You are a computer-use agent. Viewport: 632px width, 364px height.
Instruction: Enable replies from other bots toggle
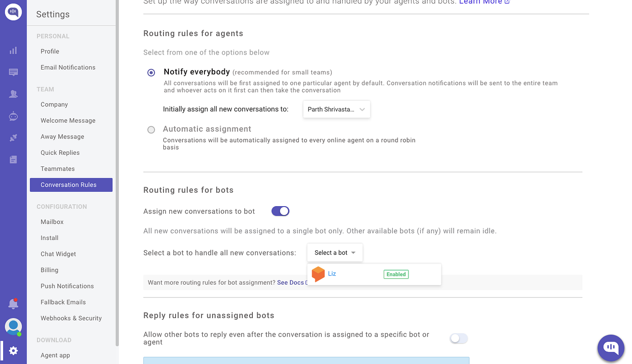(459, 338)
